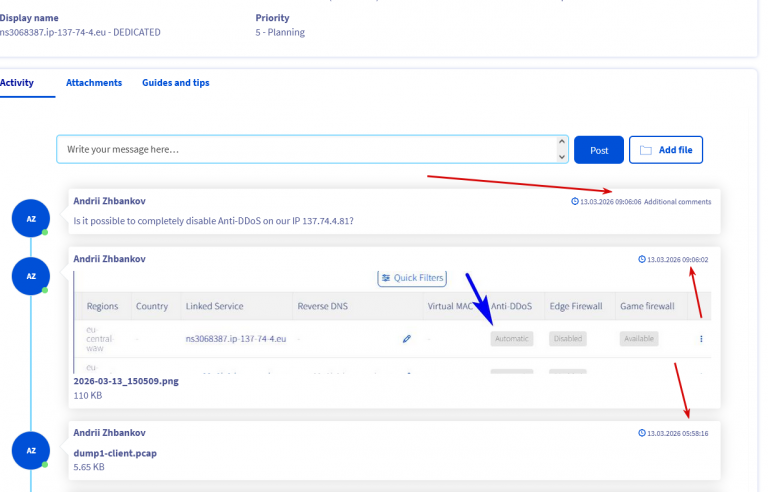
Task: Click the Anti-DDoS question message text
Action: 214,221
